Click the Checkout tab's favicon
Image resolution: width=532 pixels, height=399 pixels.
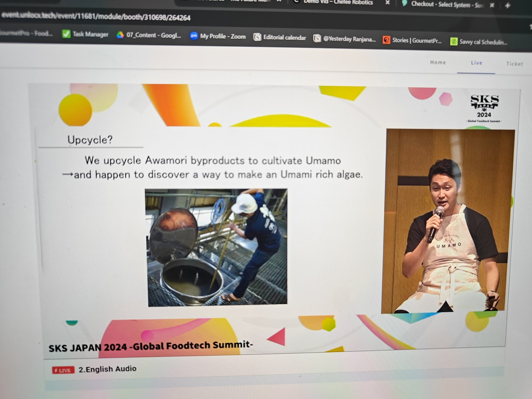404,3
